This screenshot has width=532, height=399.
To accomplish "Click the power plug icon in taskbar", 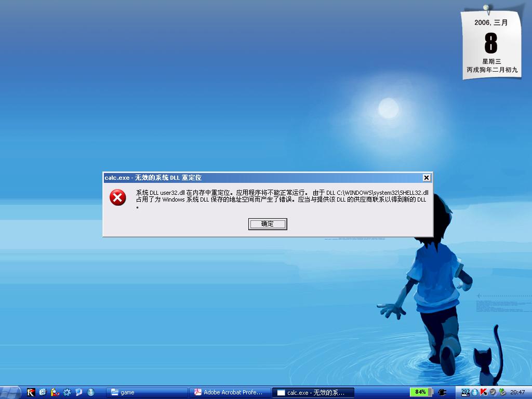I will pyautogui.click(x=442, y=392).
